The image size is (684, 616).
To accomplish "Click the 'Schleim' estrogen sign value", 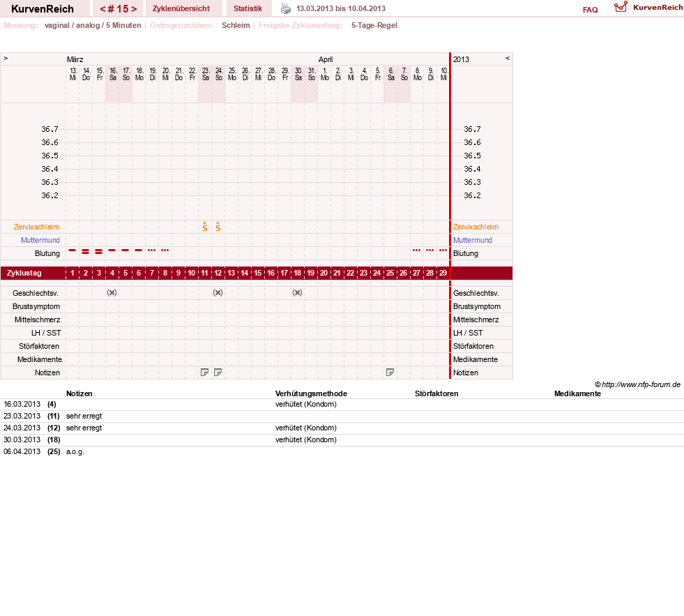I will pos(236,25).
